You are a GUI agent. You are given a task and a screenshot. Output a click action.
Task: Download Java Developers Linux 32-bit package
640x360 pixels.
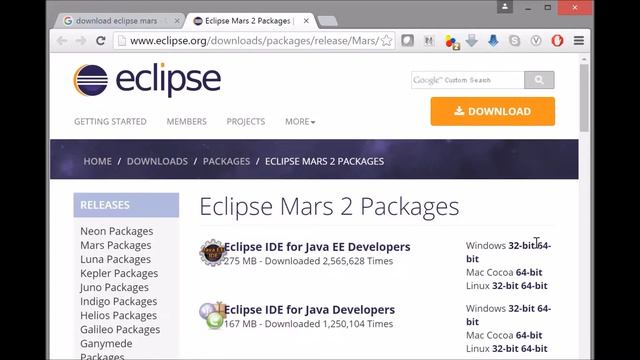coord(505,349)
